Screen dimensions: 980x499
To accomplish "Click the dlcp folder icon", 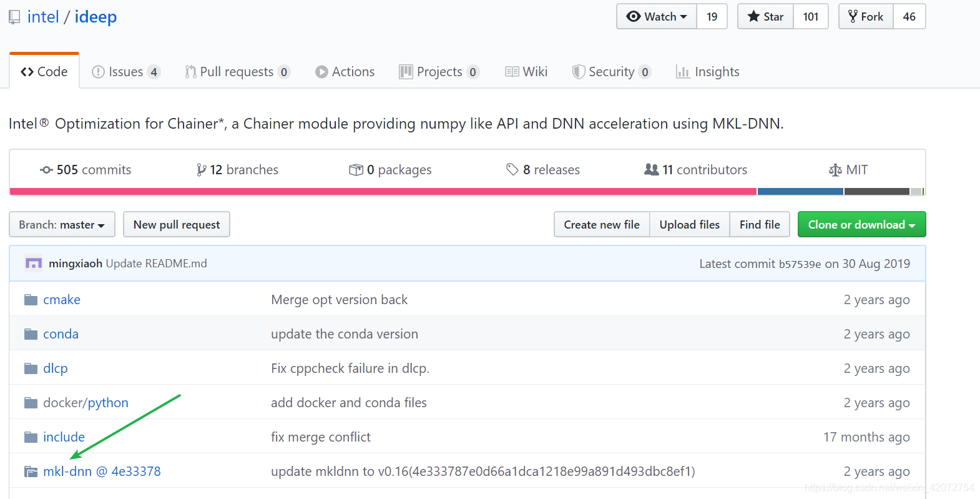I will [31, 368].
